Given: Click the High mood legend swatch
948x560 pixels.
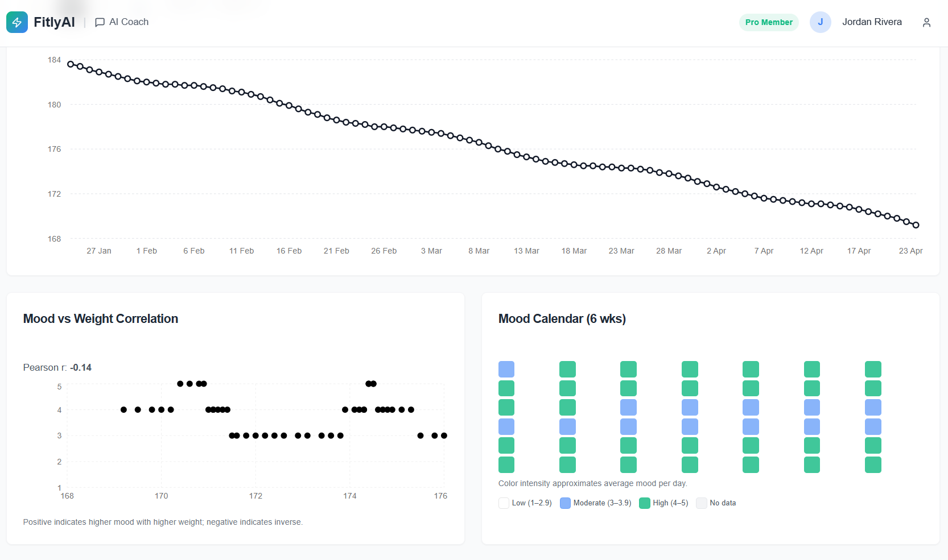Looking at the screenshot, I should [644, 503].
